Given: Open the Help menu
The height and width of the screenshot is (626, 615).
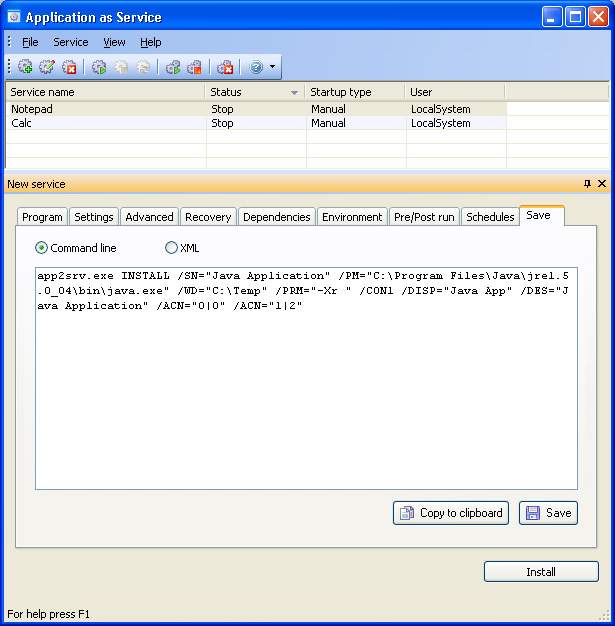Looking at the screenshot, I should pyautogui.click(x=151, y=42).
